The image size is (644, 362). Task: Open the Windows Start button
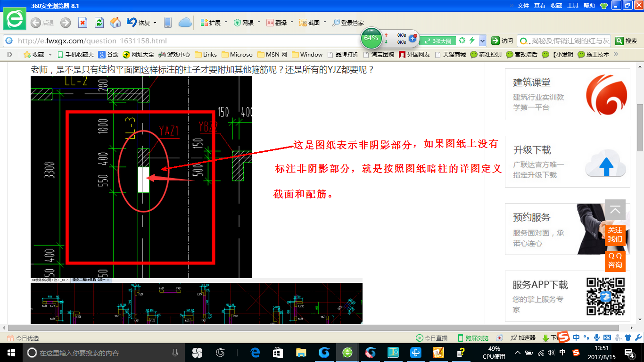[x=10, y=352]
